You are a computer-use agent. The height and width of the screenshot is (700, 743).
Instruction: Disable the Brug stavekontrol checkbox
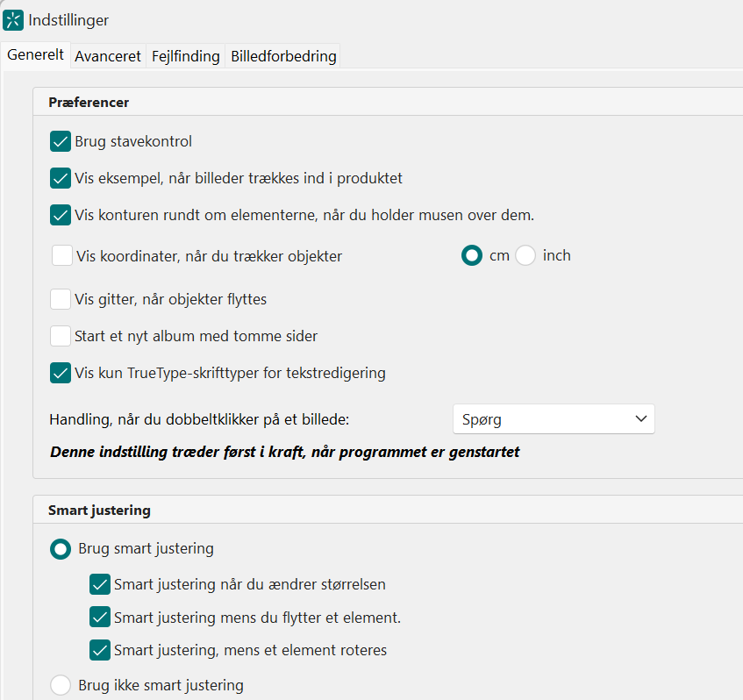tap(61, 141)
